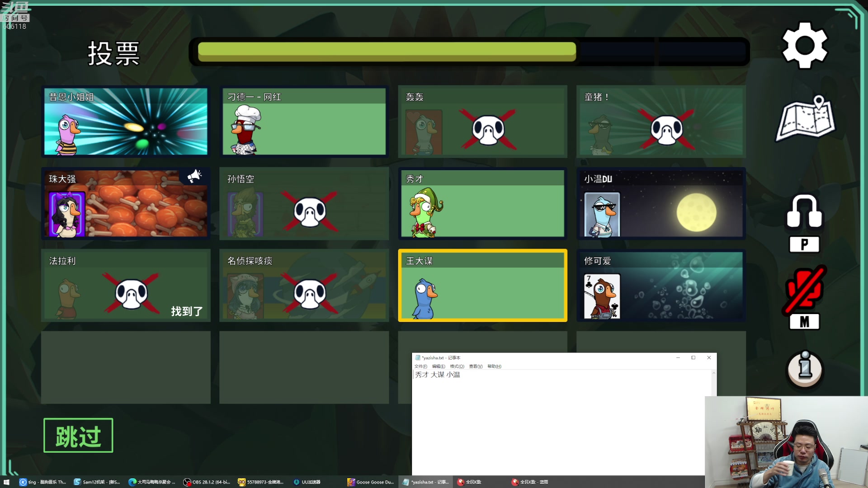Switch to 55788973 taskbar item
868x488 pixels.
261,482
